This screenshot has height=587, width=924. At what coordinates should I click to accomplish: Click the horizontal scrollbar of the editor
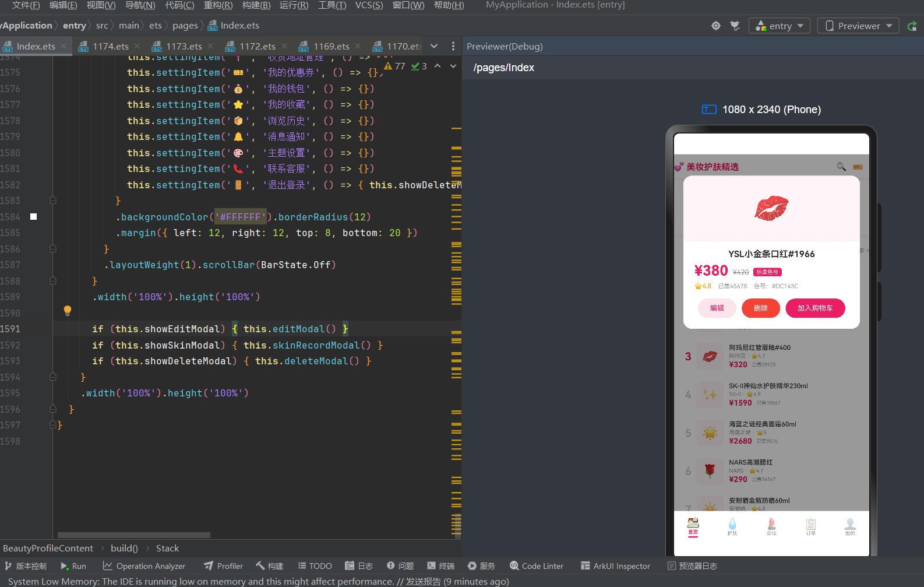[x=134, y=535]
